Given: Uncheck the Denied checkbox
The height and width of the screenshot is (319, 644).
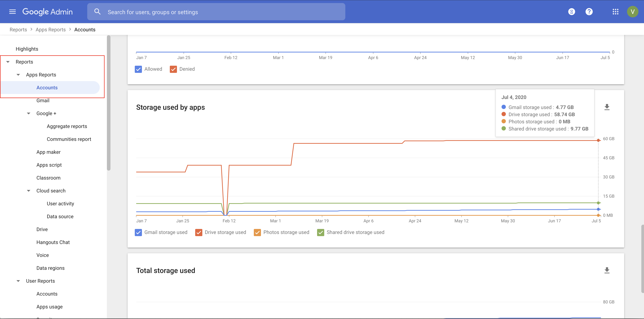Looking at the screenshot, I should coord(173,69).
